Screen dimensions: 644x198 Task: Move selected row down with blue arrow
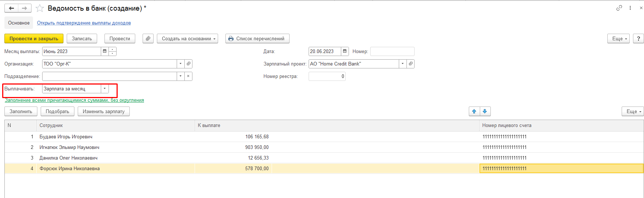[485, 111]
